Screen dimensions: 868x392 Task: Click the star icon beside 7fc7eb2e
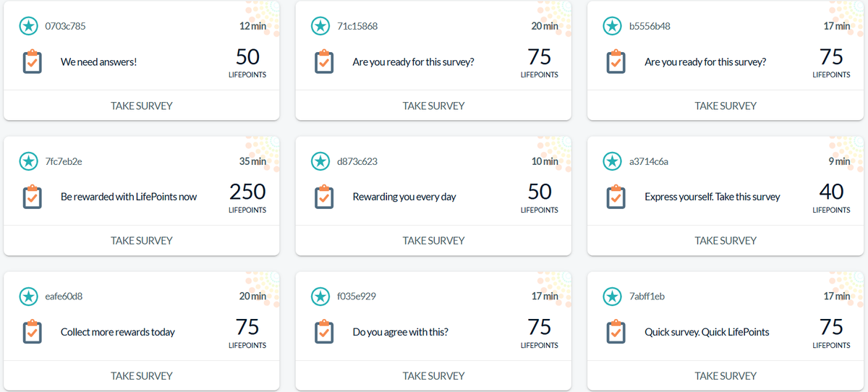coord(28,161)
